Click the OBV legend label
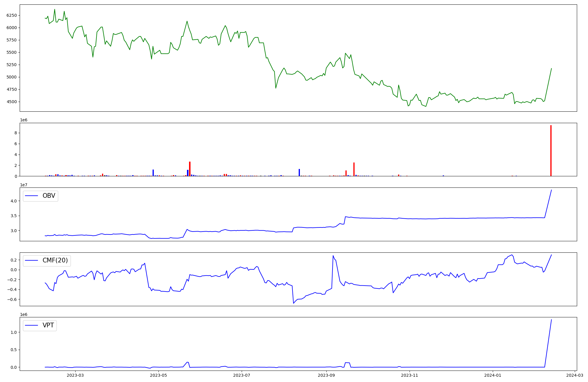This screenshot has width=588, height=382. 49,196
